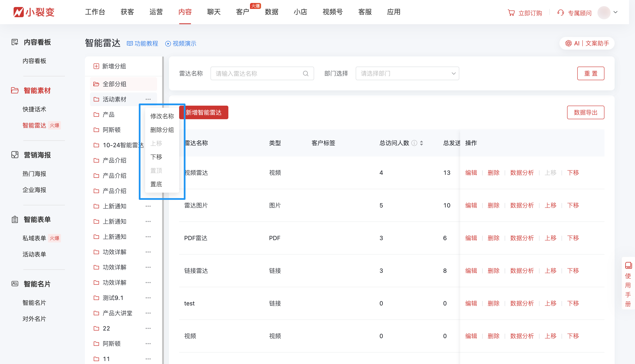Click info icon next to 总访问人数
Image resolution: width=635 pixels, height=364 pixels.
click(x=414, y=143)
